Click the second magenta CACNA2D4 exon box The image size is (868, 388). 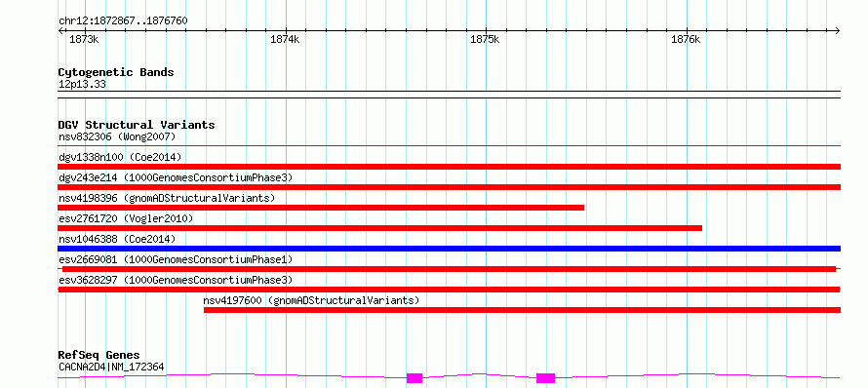pyautogui.click(x=546, y=378)
